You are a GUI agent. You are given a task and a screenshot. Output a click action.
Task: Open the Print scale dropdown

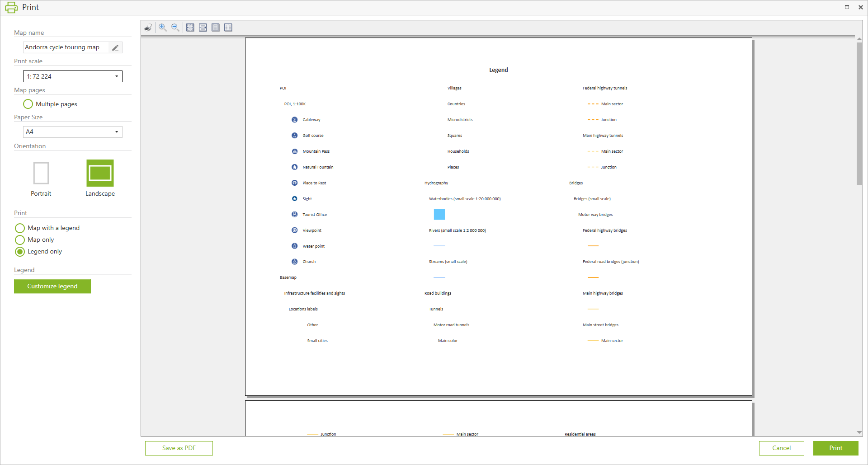point(117,76)
